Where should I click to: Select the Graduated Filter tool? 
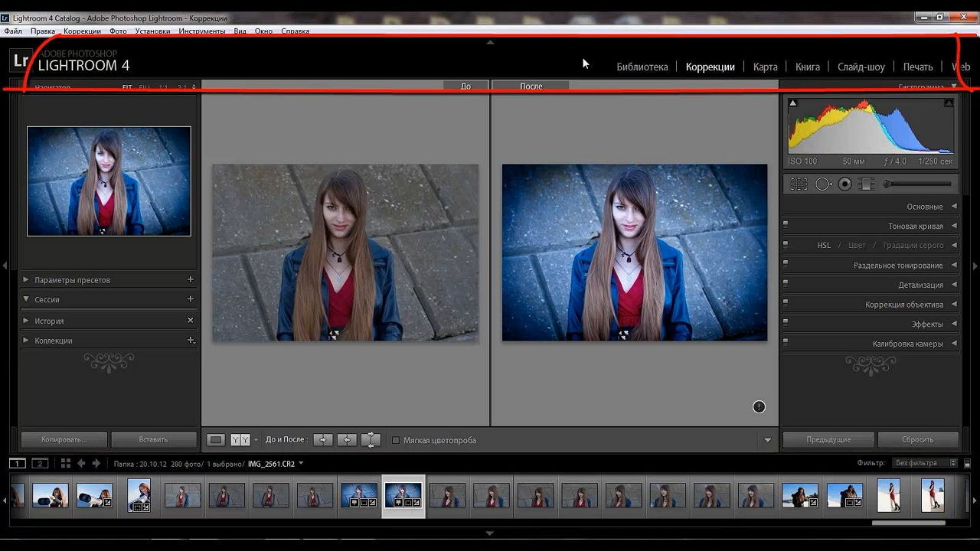pyautogui.click(x=867, y=184)
